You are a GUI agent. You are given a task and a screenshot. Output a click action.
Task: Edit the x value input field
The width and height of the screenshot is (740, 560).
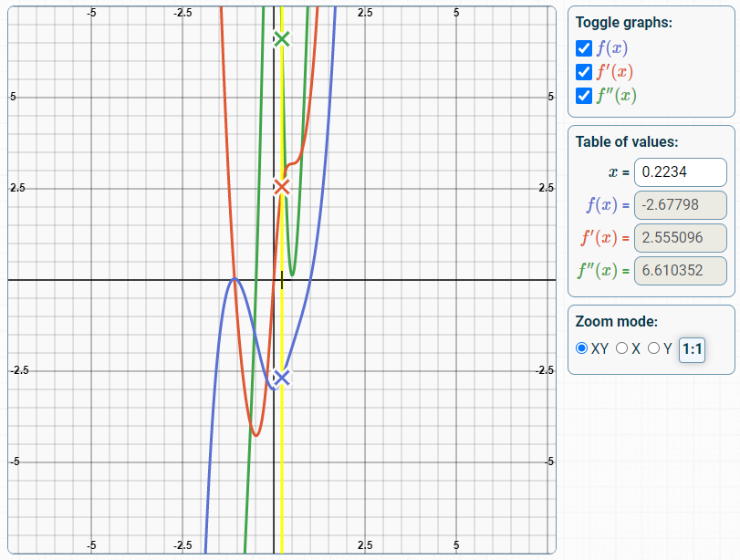coord(681,172)
